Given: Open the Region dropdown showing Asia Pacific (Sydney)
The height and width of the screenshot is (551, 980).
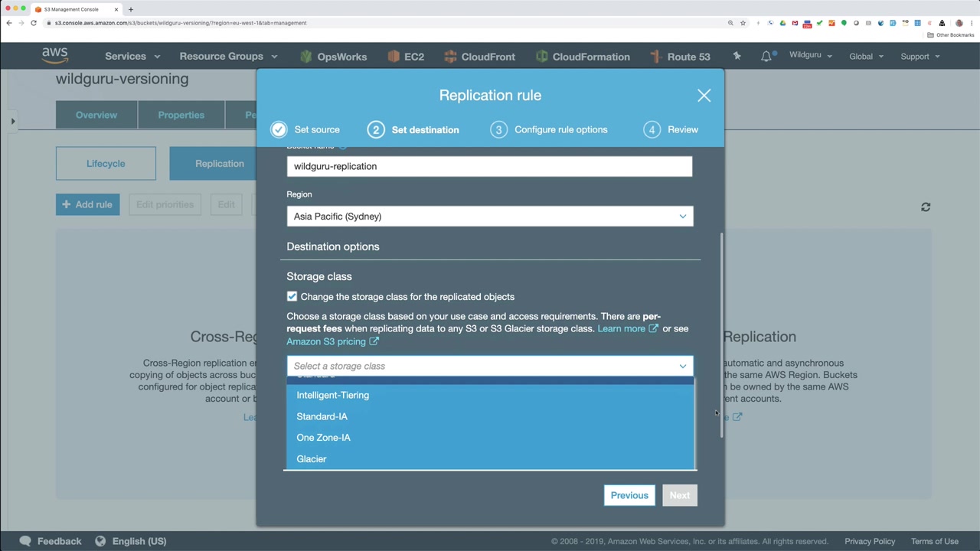Looking at the screenshot, I should (490, 217).
